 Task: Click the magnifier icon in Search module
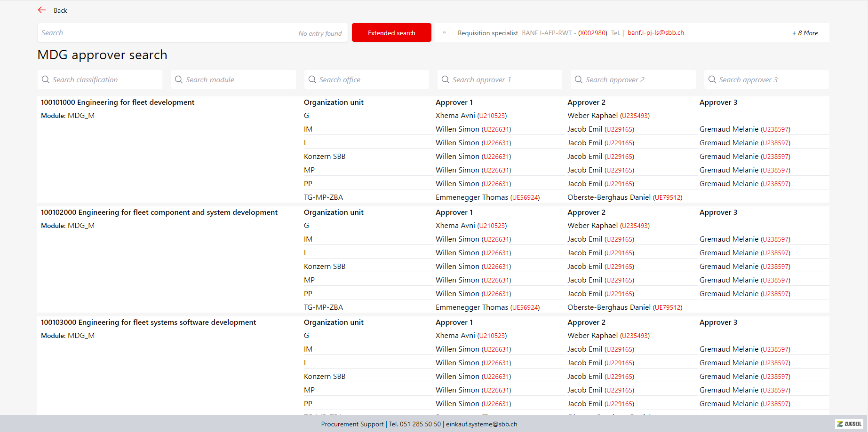pyautogui.click(x=179, y=79)
